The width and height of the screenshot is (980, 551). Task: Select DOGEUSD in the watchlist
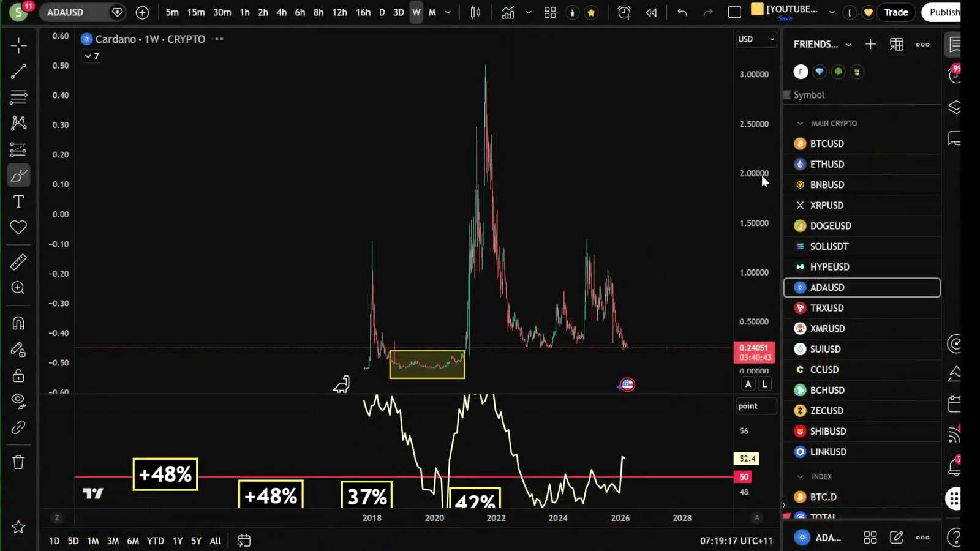(862, 226)
